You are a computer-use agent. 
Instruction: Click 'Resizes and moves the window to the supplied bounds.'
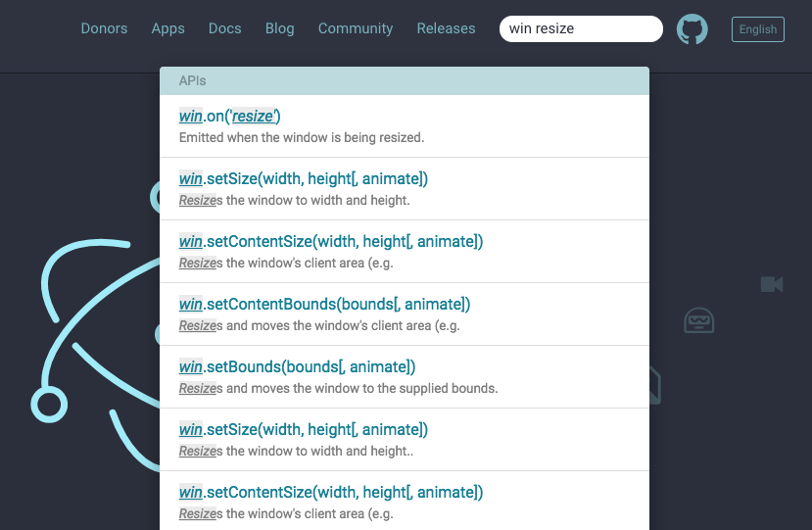tap(338, 389)
